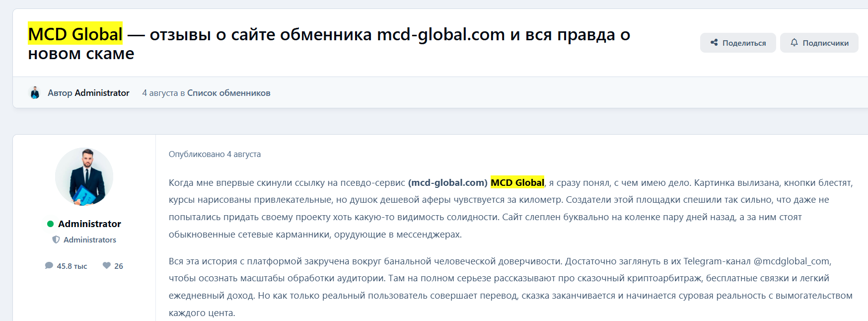
Task: Click large Administrator profile photo
Action: (84, 176)
